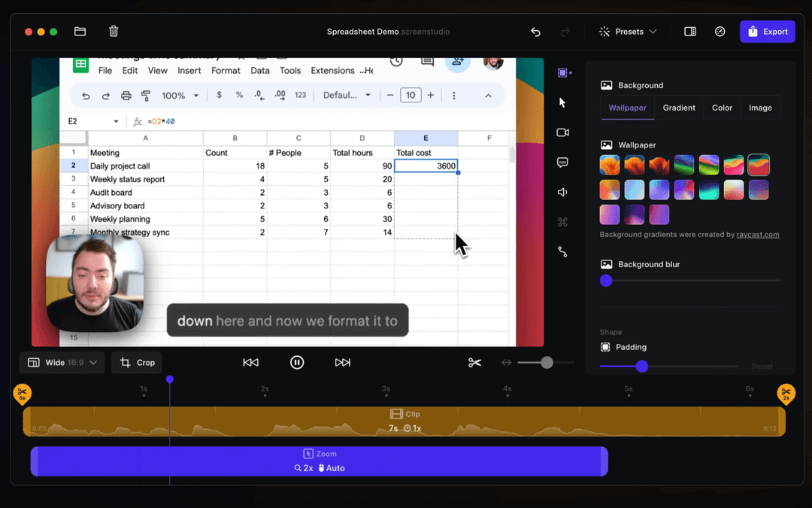Open the raycast.com link
Screen dimensions: 812x508
pyautogui.click(x=758, y=234)
